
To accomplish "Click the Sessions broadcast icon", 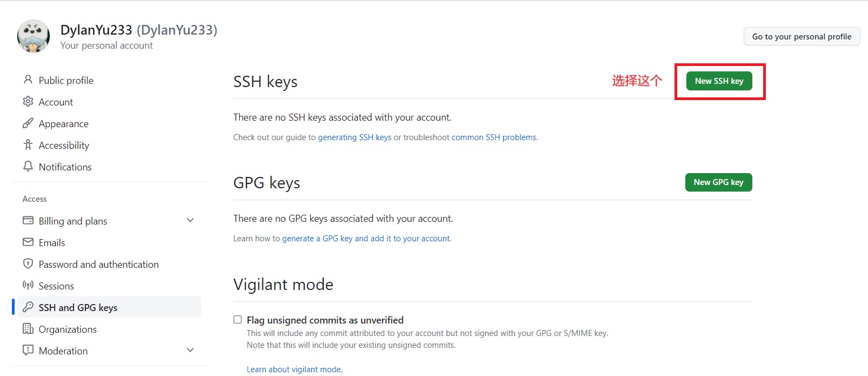I will click(x=28, y=286).
